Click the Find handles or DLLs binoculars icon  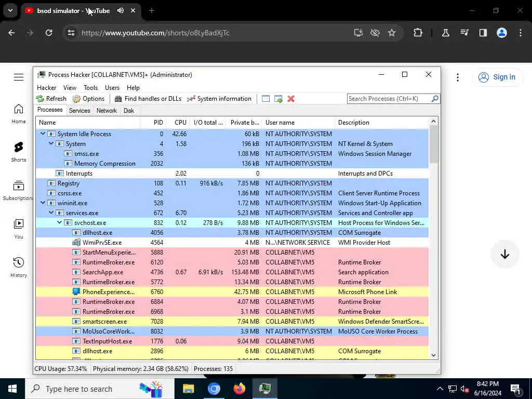(118, 99)
